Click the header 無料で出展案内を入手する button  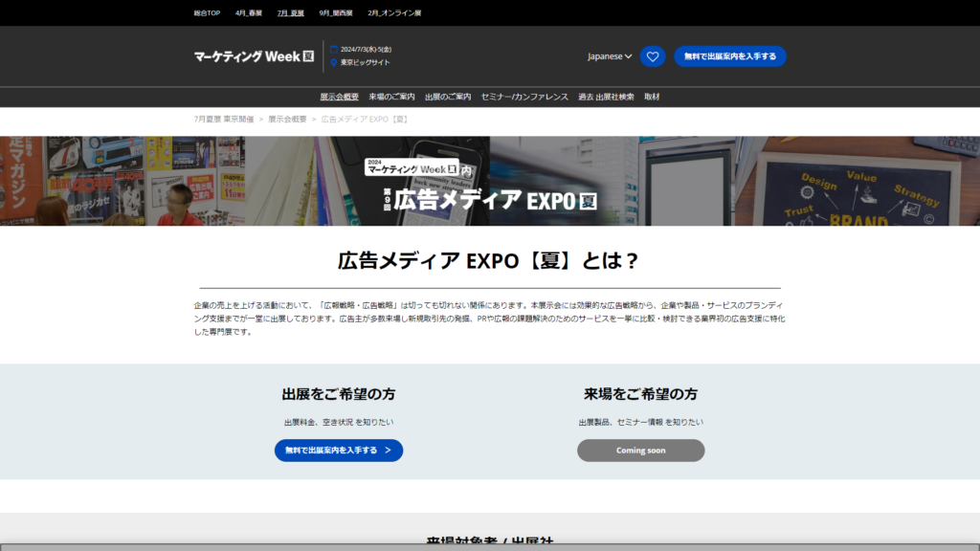coord(730,56)
